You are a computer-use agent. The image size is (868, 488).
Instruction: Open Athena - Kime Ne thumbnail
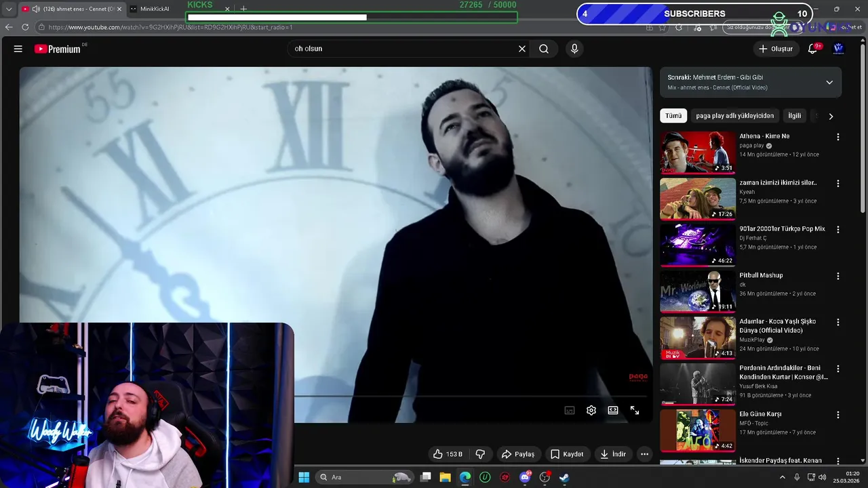[697, 152]
